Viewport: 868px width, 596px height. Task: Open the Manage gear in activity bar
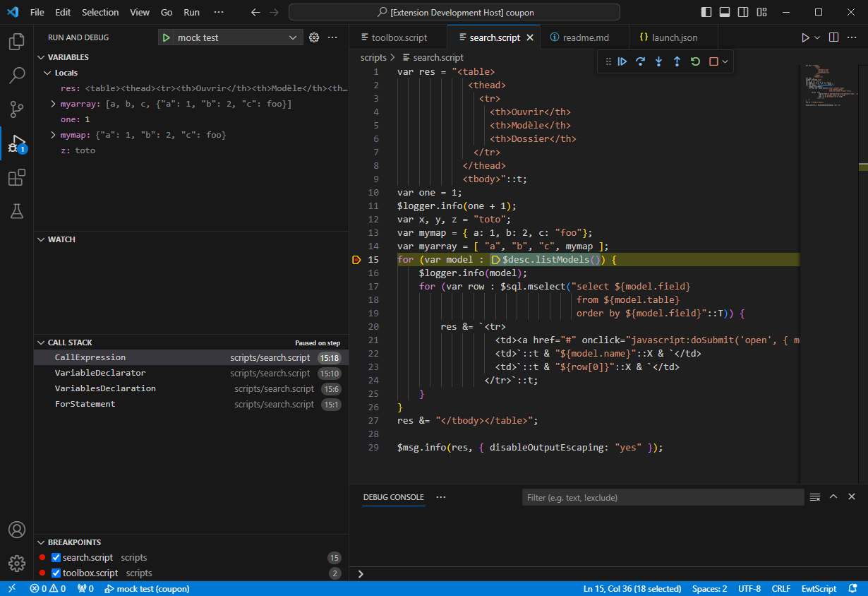(x=16, y=563)
